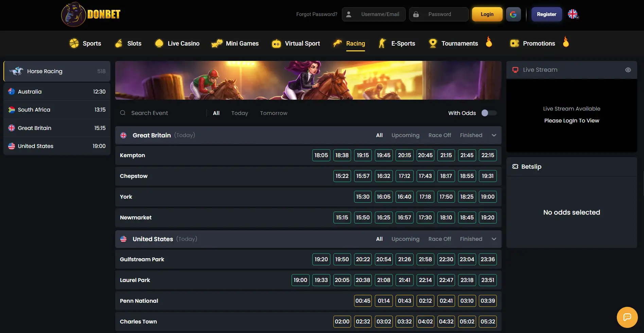Collapse the United States races section
This screenshot has height=333, width=644.
click(x=494, y=239)
